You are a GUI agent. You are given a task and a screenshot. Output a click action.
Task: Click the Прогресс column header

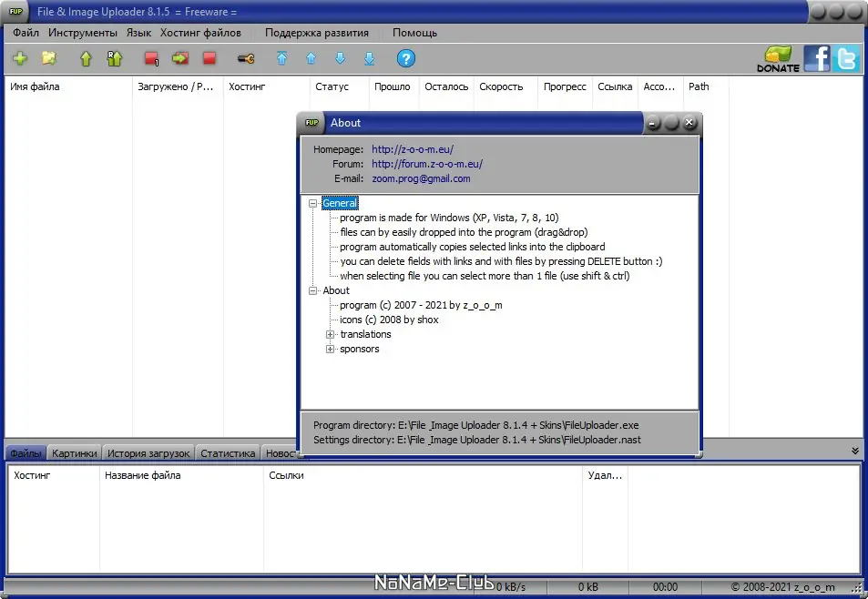point(565,86)
